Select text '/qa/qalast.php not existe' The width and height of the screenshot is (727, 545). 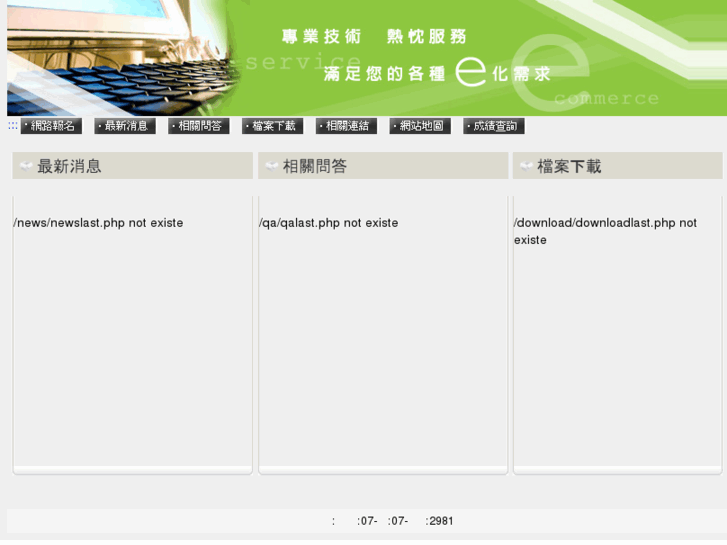pyautogui.click(x=329, y=223)
